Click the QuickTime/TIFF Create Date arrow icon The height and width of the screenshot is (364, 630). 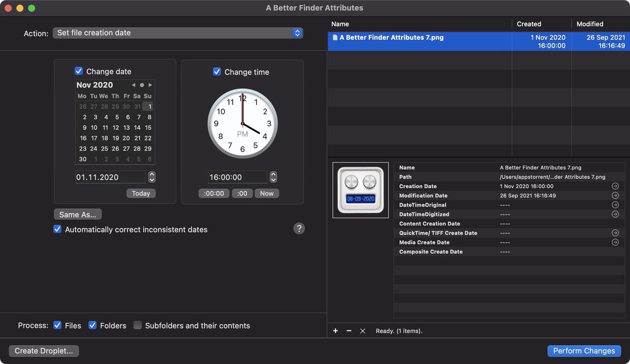click(x=615, y=233)
